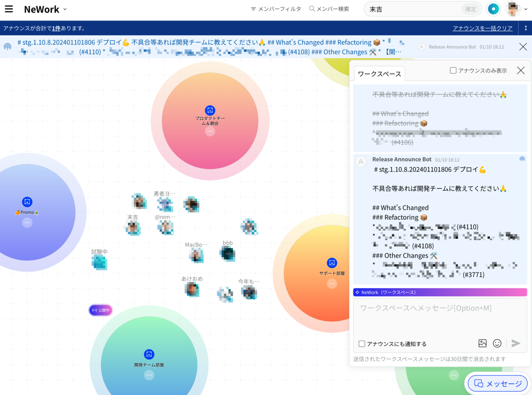The width and height of the screenshot is (532, 395).
Task: Open サポート部屋 room options menu
Action: (x=332, y=284)
